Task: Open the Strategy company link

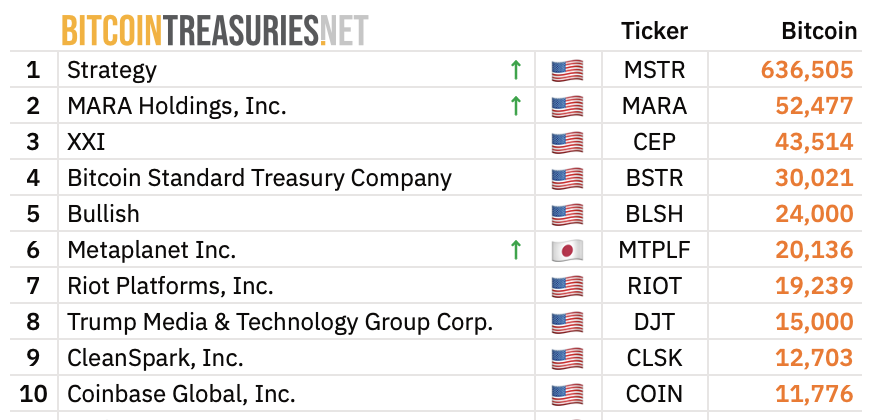Action: coord(112,70)
